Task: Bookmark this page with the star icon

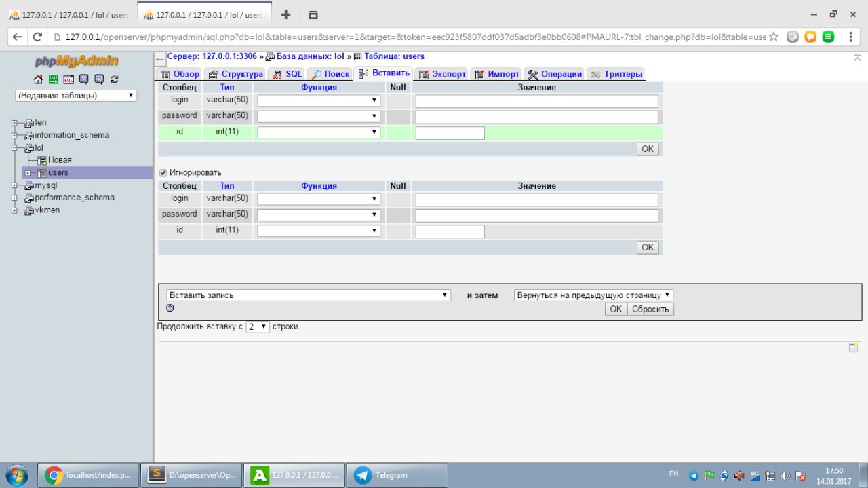Action: (774, 37)
